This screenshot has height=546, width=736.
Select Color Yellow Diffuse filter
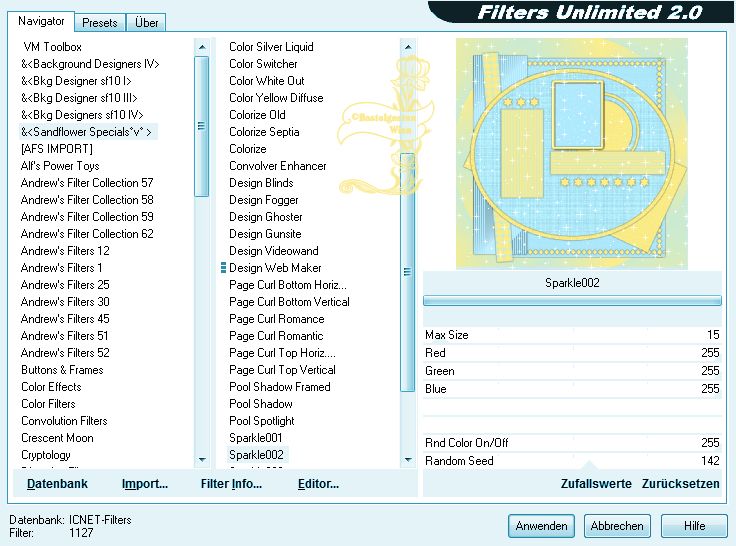pyautogui.click(x=276, y=98)
